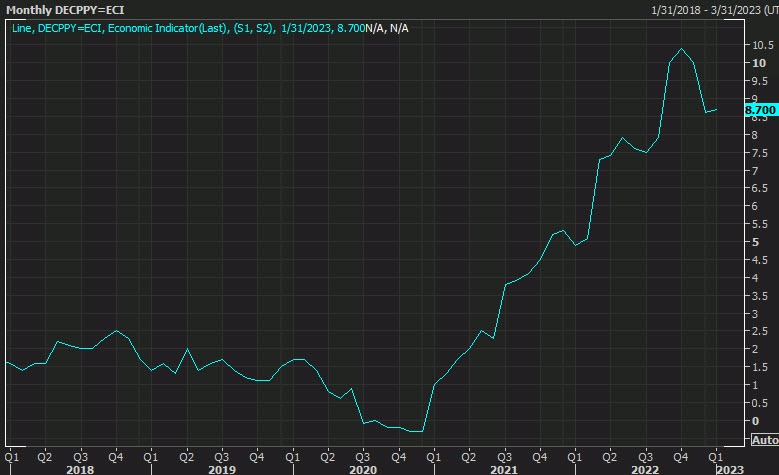This screenshot has height=475, width=779.
Task: Select the 2020 year label on time axis
Action: 361,467
